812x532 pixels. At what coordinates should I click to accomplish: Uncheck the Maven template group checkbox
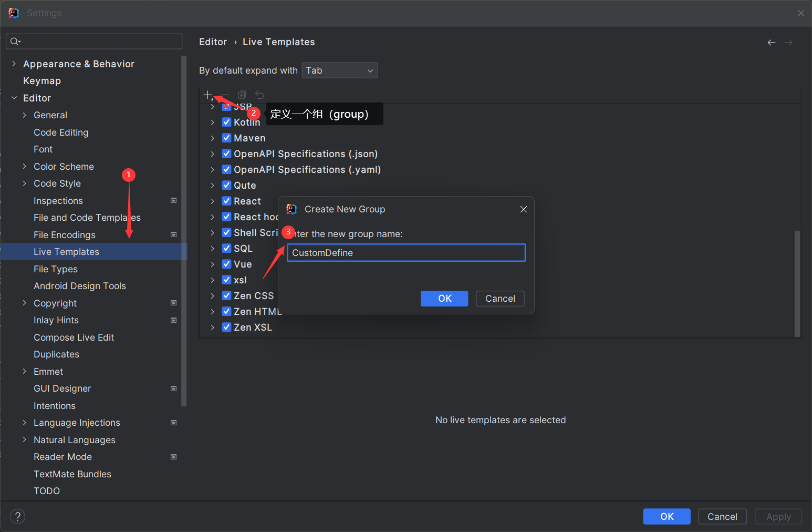pos(227,138)
